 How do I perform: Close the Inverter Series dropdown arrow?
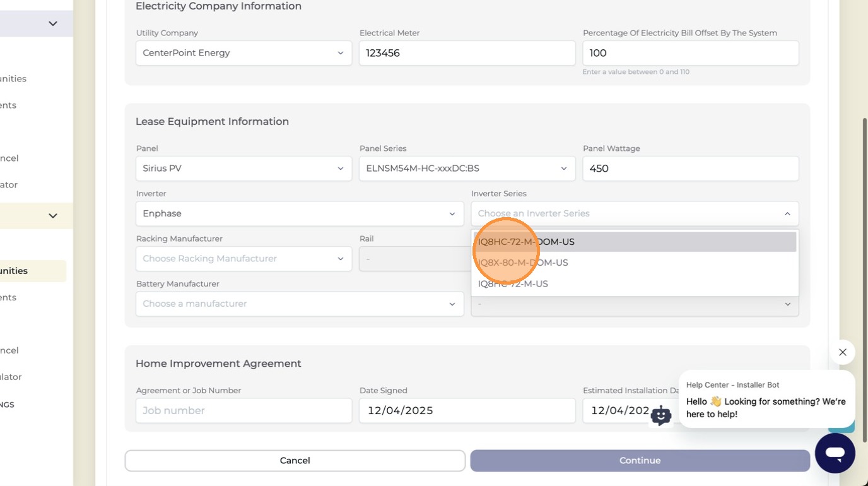click(787, 214)
